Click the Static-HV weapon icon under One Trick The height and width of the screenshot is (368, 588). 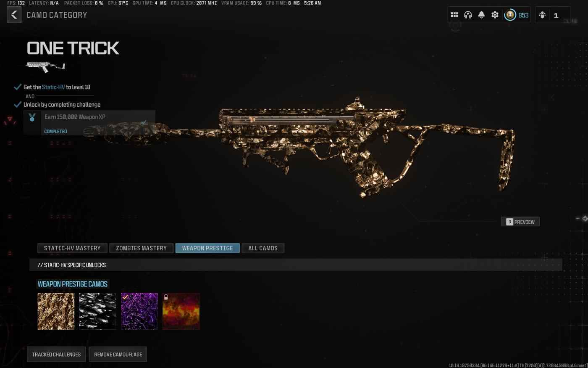[x=45, y=66]
